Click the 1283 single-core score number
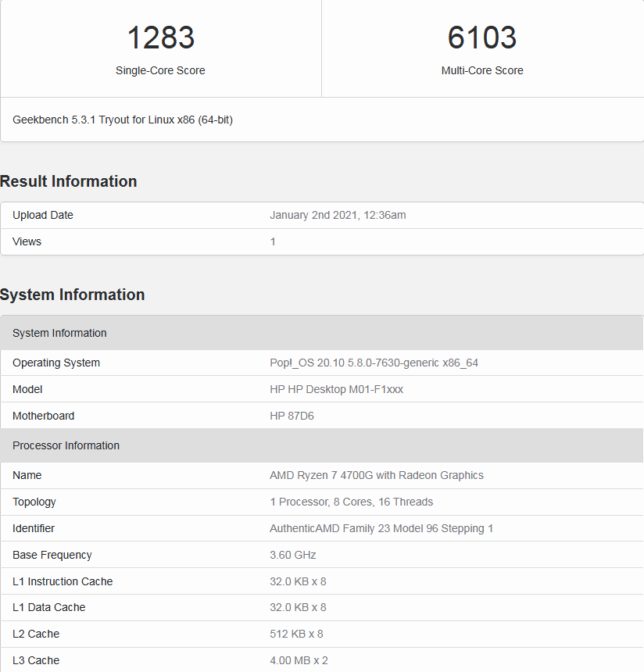Screen dimensions: 644x672 160,38
